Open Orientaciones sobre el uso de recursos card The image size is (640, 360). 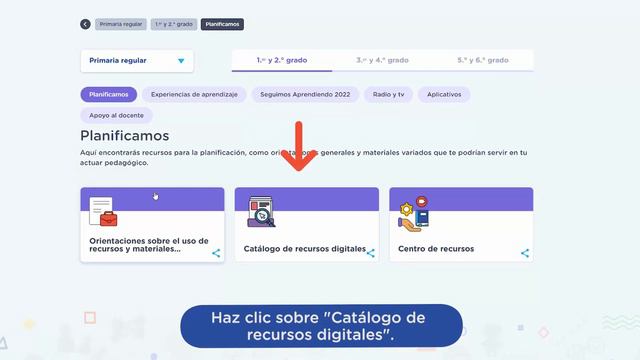coord(152,224)
